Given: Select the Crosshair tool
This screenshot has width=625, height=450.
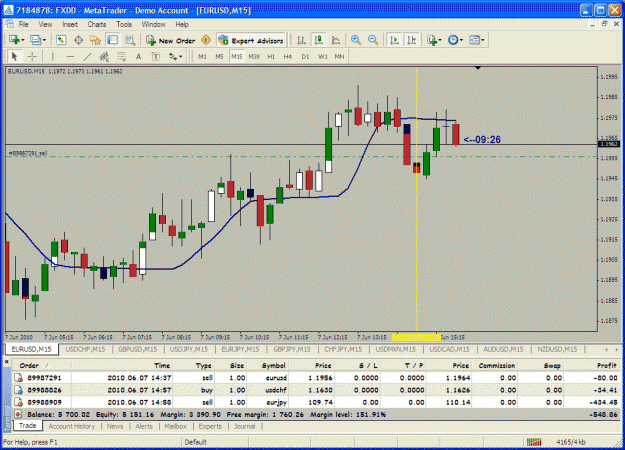Looking at the screenshot, I should click(32, 57).
